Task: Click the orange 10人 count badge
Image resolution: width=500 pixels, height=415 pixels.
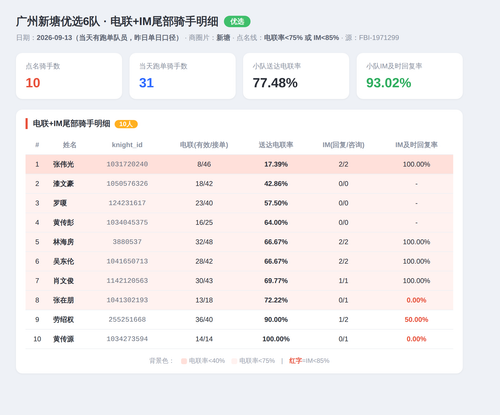Action: point(126,124)
